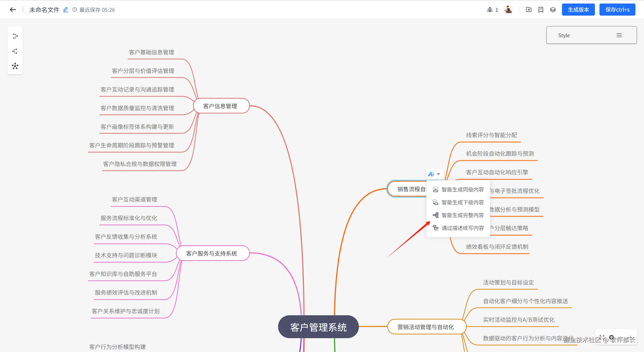Open the layers stack icon
The image size is (644, 352).
(x=553, y=10)
